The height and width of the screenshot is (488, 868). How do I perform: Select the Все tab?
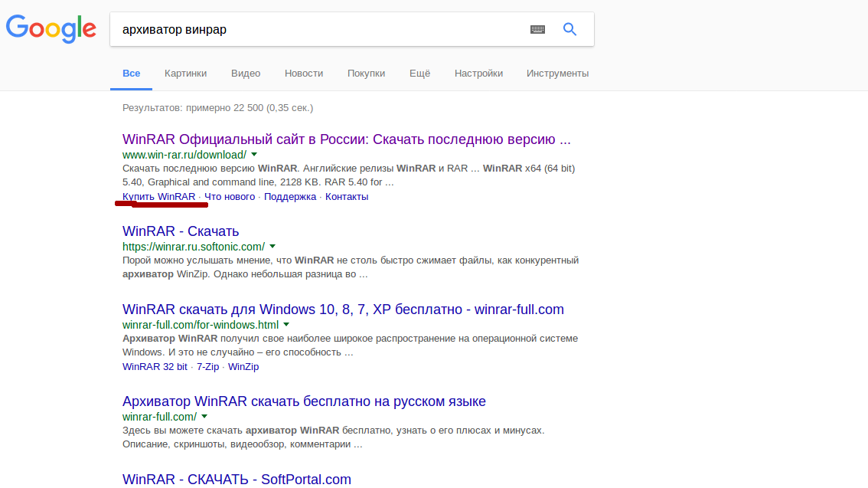(x=131, y=73)
